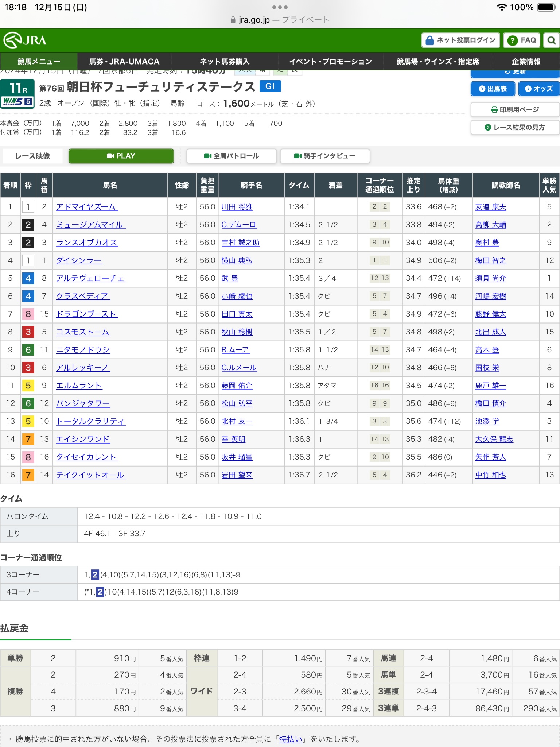Open イベント・プロモーション menu
The width and height of the screenshot is (560, 747).
tap(331, 61)
